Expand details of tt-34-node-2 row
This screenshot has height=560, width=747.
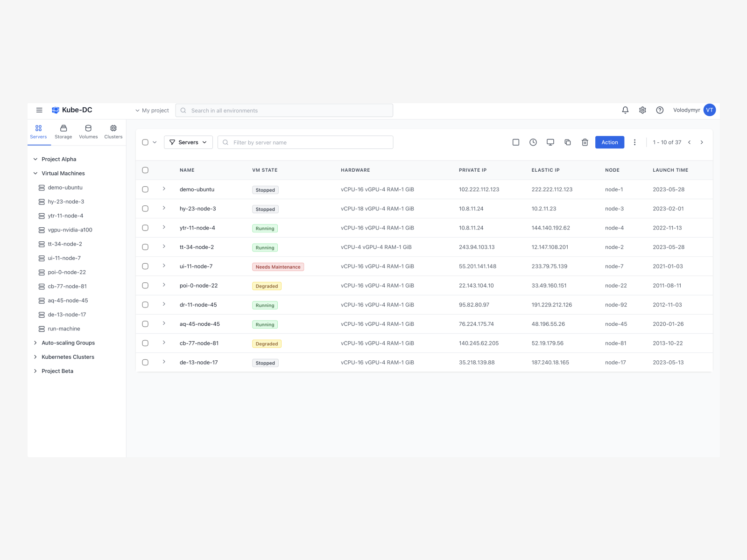point(163,247)
